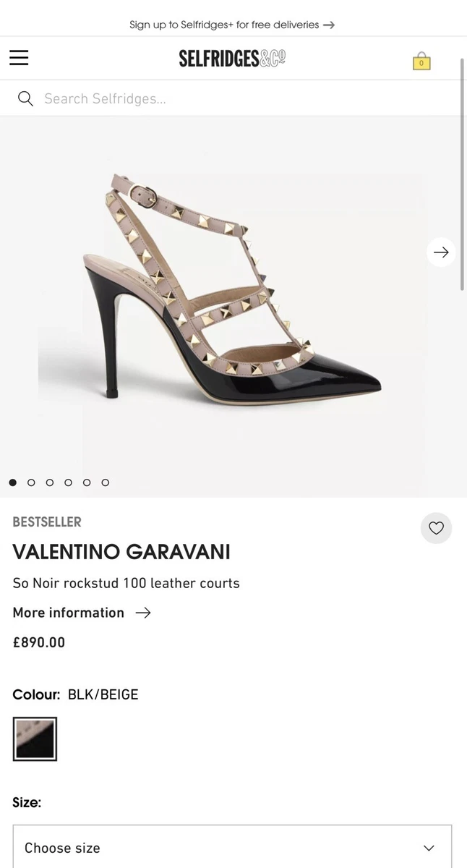
Task: Open the yellow shopping bag
Action: 421,61
